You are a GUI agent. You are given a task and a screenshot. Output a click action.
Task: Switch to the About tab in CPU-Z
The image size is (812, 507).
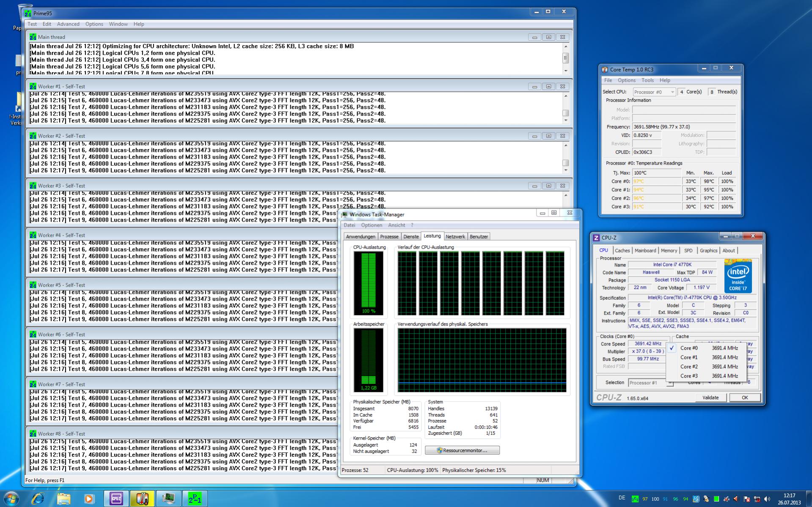pyautogui.click(x=729, y=251)
